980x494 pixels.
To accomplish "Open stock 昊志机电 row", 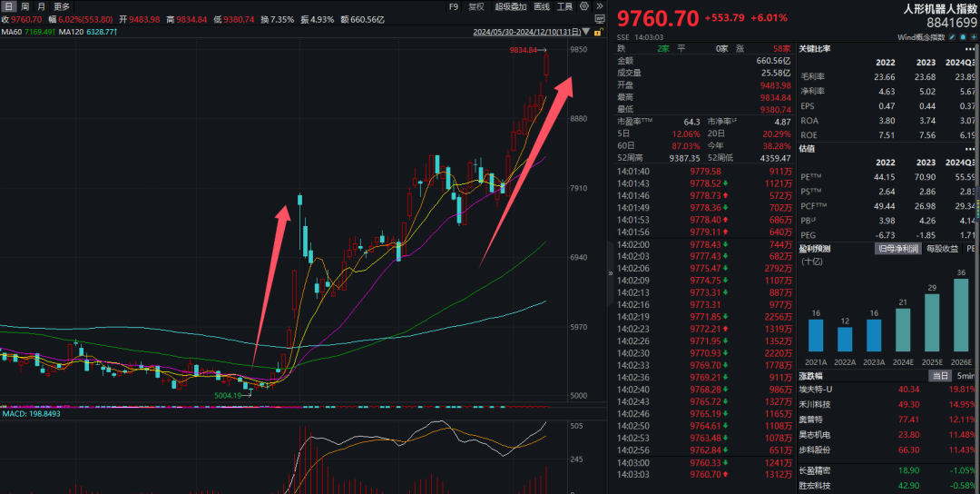I will [x=888, y=435].
